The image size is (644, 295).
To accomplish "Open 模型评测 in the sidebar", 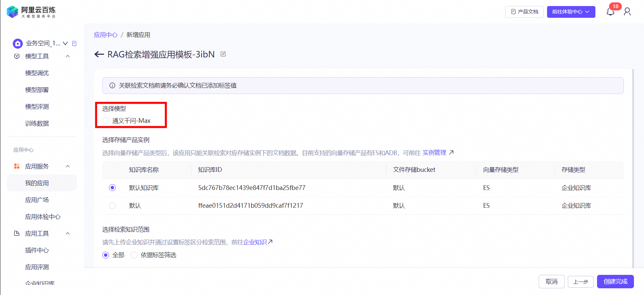I will (x=37, y=107).
